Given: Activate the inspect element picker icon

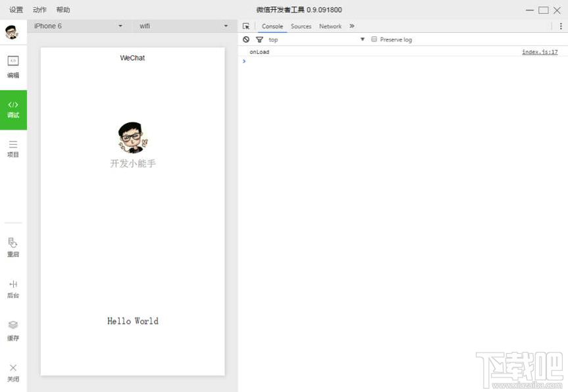Looking at the screenshot, I should (x=246, y=26).
